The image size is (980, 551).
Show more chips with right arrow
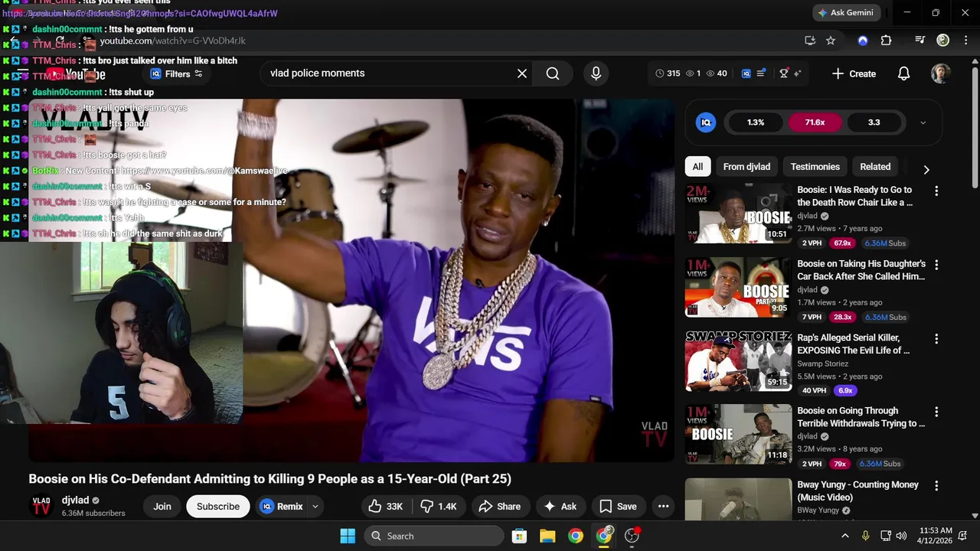926,169
